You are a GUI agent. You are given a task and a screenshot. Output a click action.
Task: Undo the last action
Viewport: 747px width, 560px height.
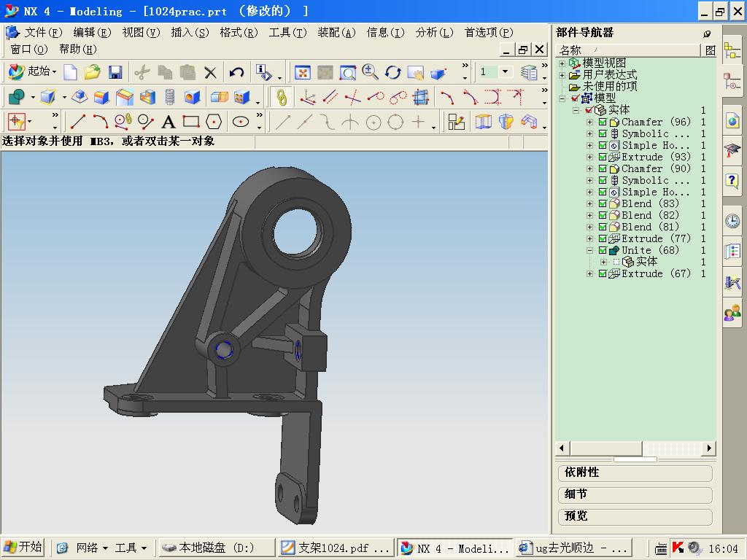pos(236,72)
